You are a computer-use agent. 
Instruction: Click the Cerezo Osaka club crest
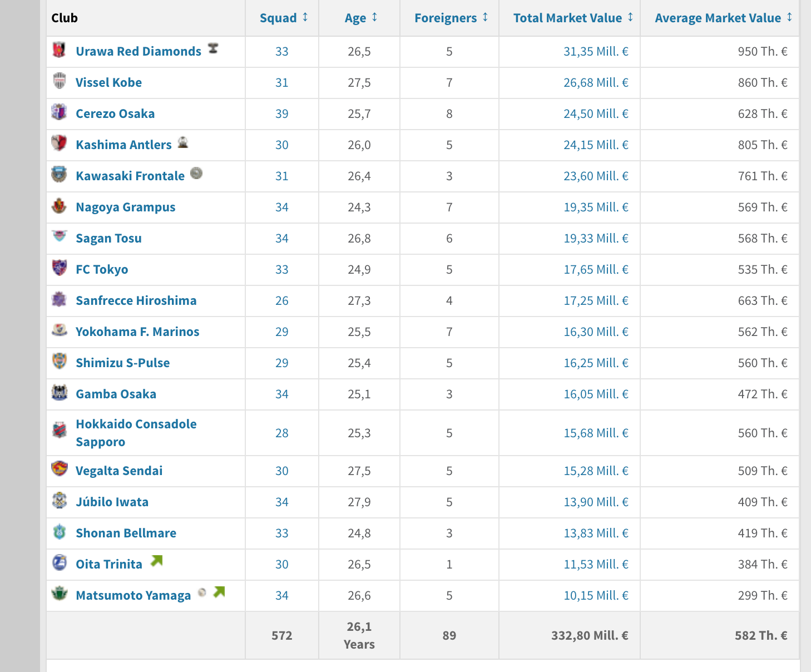[59, 112]
